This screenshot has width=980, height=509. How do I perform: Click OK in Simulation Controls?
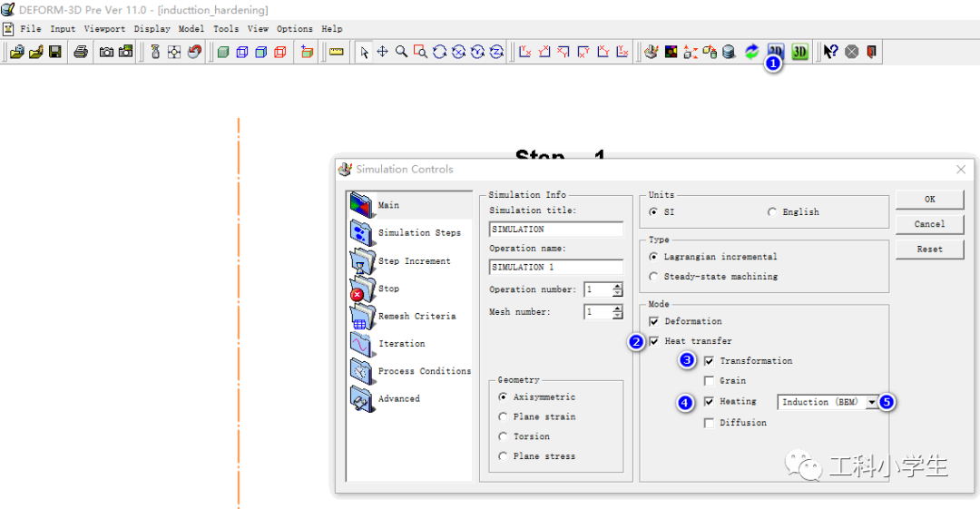click(x=929, y=199)
